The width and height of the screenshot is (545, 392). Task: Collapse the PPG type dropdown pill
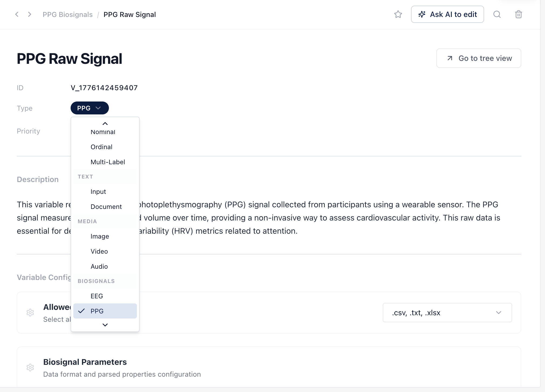(89, 108)
